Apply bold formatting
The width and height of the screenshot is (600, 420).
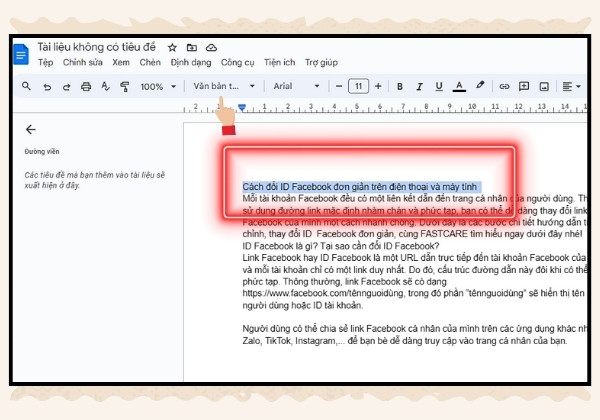[400, 86]
